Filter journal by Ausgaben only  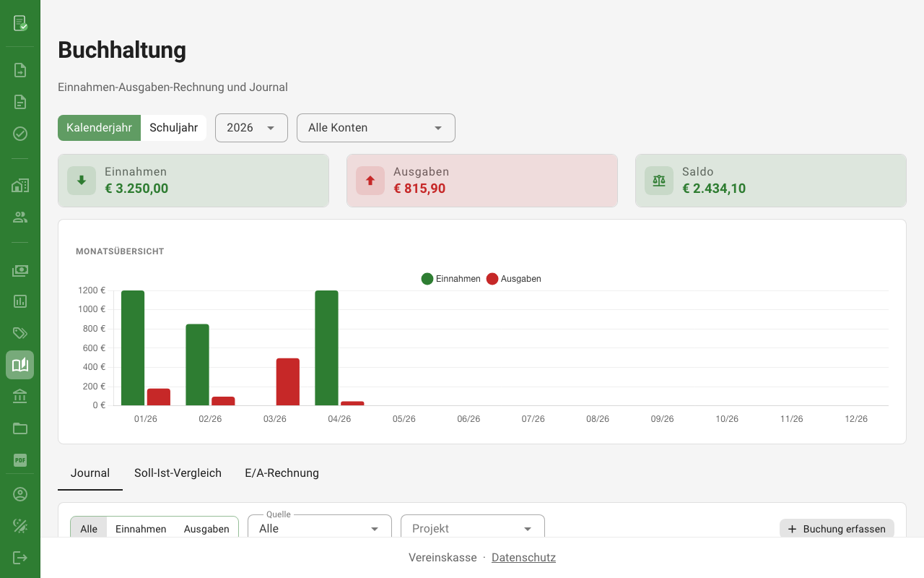click(x=206, y=529)
